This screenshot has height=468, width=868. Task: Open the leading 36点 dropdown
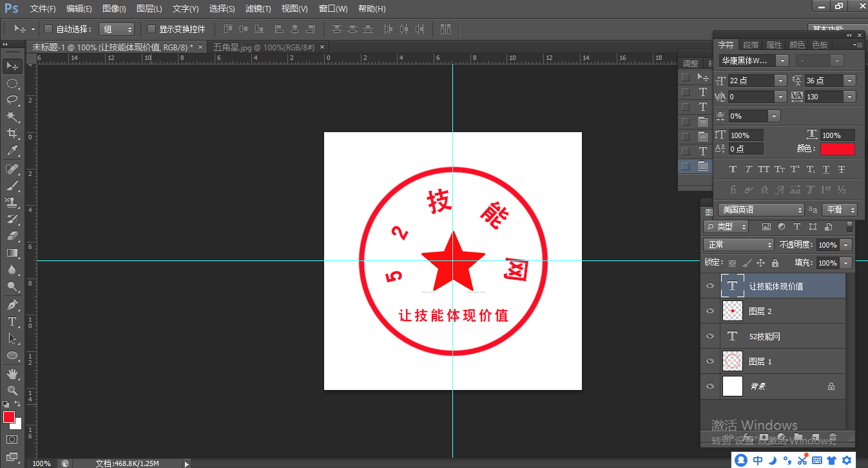click(x=849, y=81)
